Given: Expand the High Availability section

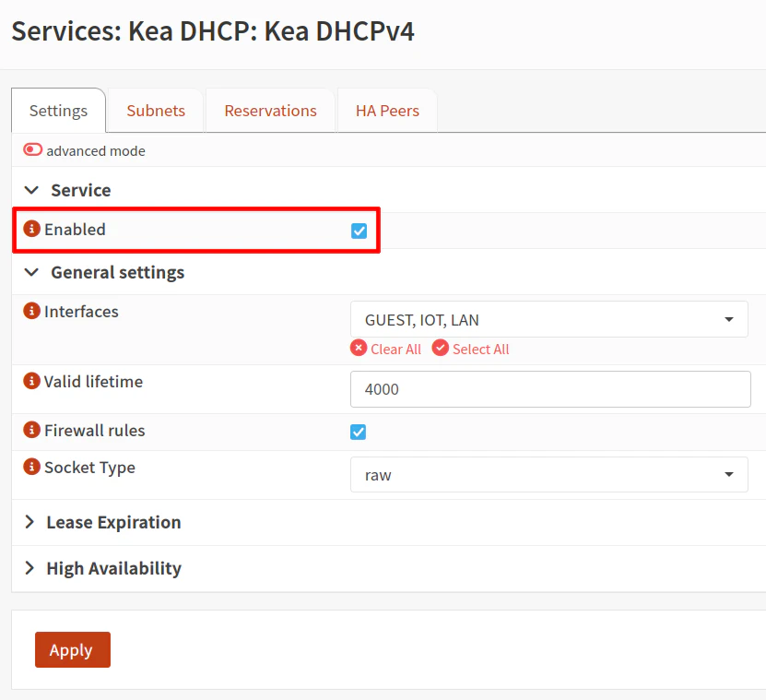Looking at the screenshot, I should [x=29, y=568].
